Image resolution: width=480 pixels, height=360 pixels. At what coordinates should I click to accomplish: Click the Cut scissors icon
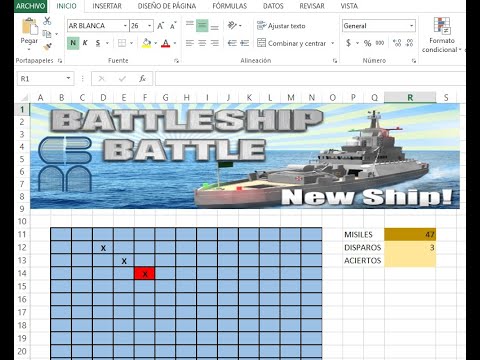tap(47, 21)
